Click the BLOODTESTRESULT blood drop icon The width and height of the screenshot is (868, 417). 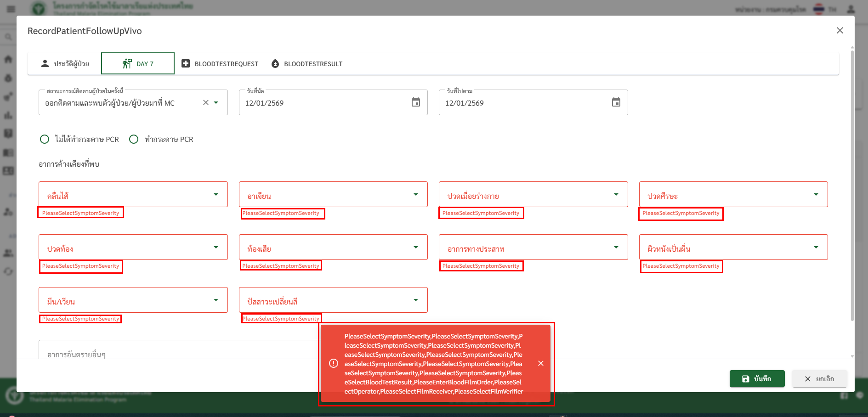(x=275, y=63)
